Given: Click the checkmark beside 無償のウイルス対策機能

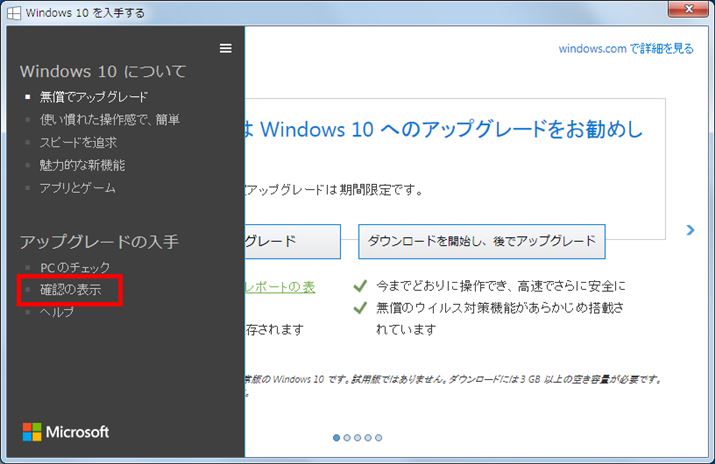Looking at the screenshot, I should click(x=360, y=308).
